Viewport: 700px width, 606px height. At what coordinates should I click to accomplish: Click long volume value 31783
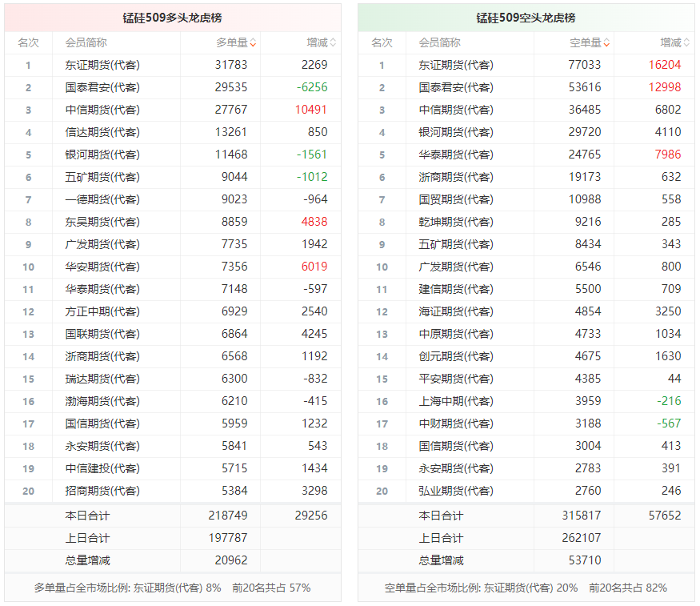[231, 65]
